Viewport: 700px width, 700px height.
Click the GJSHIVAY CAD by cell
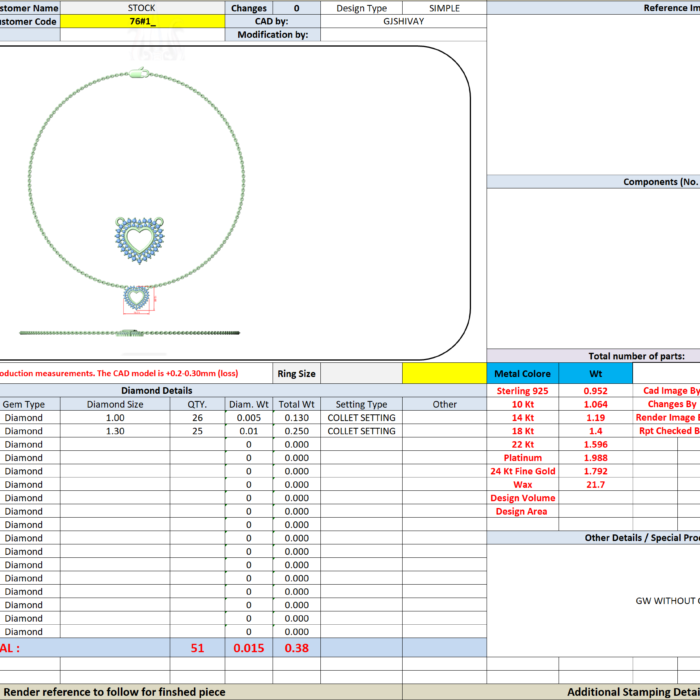(x=403, y=21)
